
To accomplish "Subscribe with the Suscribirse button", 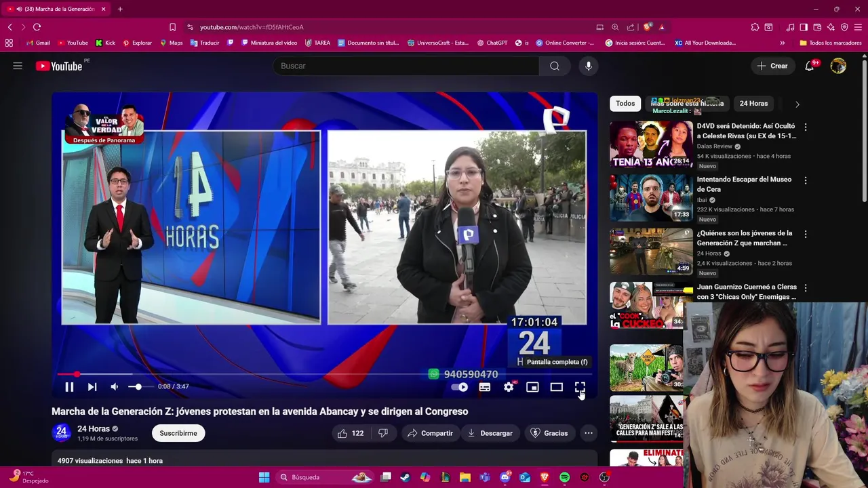I will [x=178, y=433].
